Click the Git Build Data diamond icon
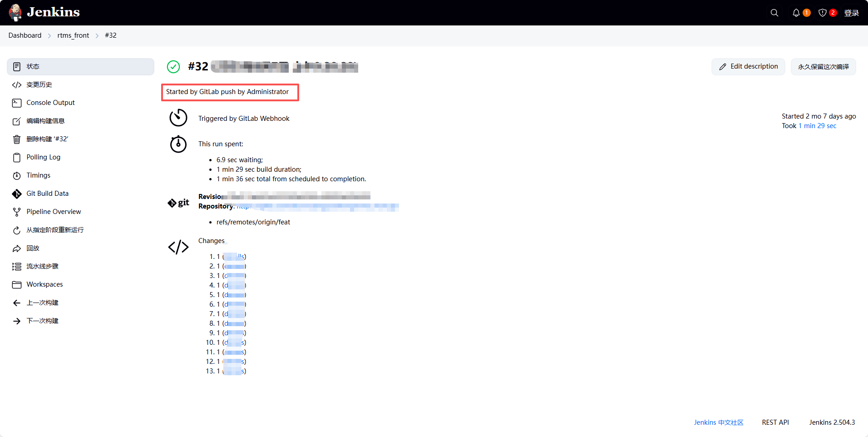Viewport: 868px width, 437px height. point(17,194)
